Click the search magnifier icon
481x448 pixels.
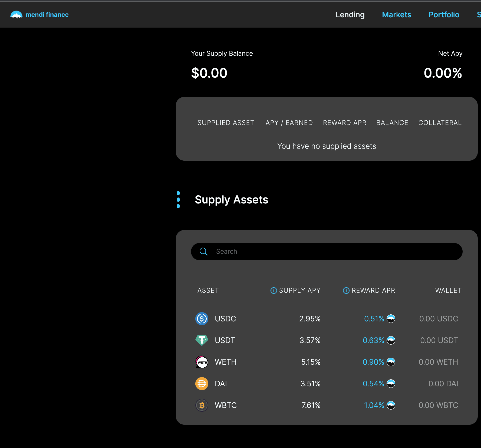coord(203,252)
